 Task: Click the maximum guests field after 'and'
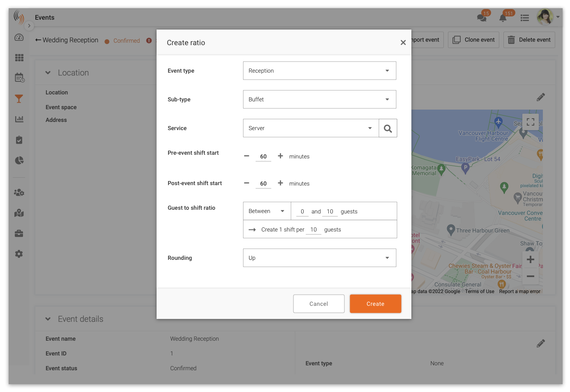pyautogui.click(x=330, y=211)
